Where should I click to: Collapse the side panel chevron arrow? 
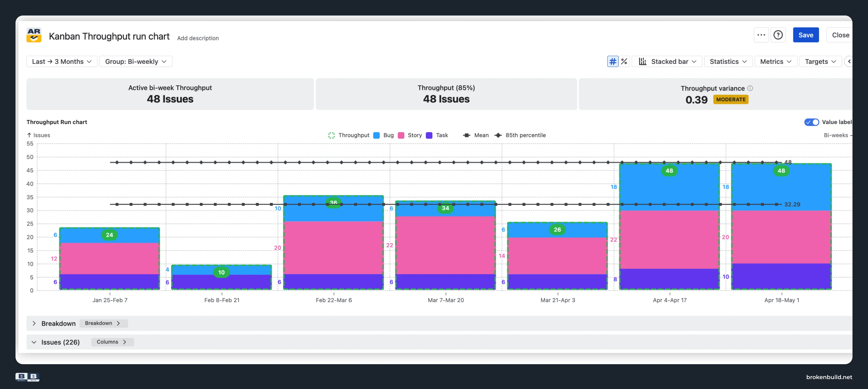[x=849, y=61]
